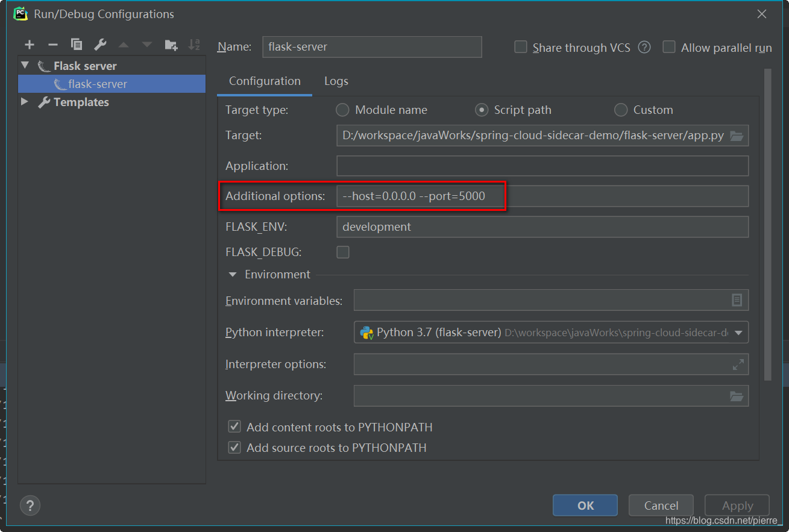The width and height of the screenshot is (789, 532).
Task: Click the empty Application field
Action: coord(542,166)
